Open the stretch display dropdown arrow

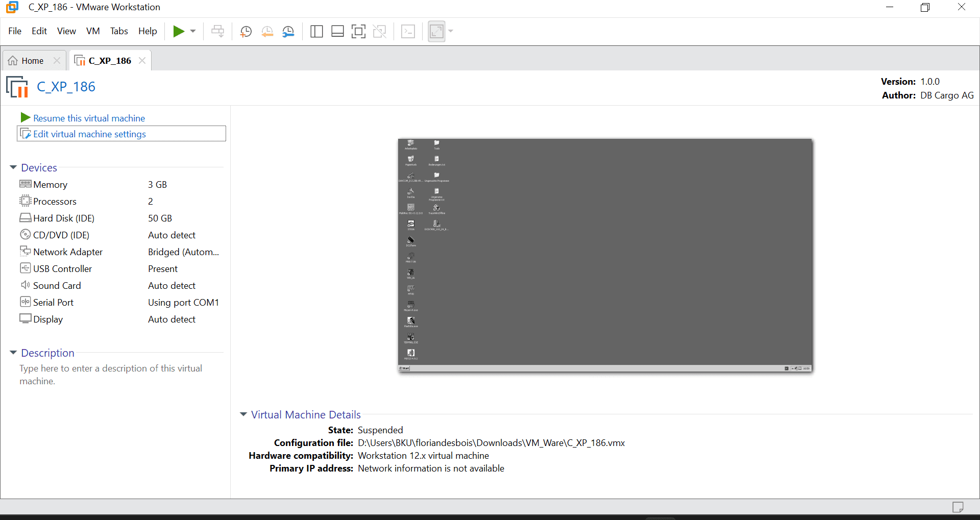(451, 31)
